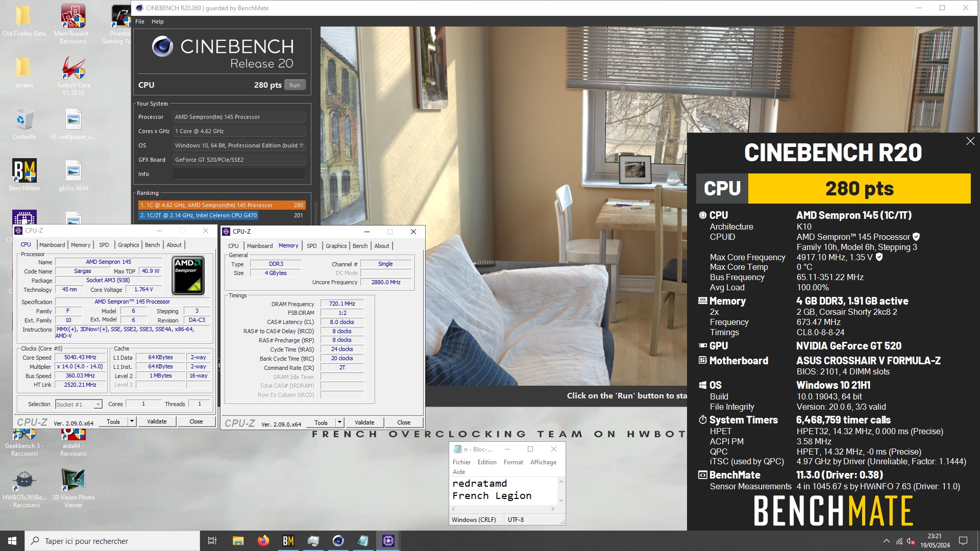Image resolution: width=980 pixels, height=551 pixels.
Task: Click Tools button in left CPU-Z
Action: (x=113, y=422)
